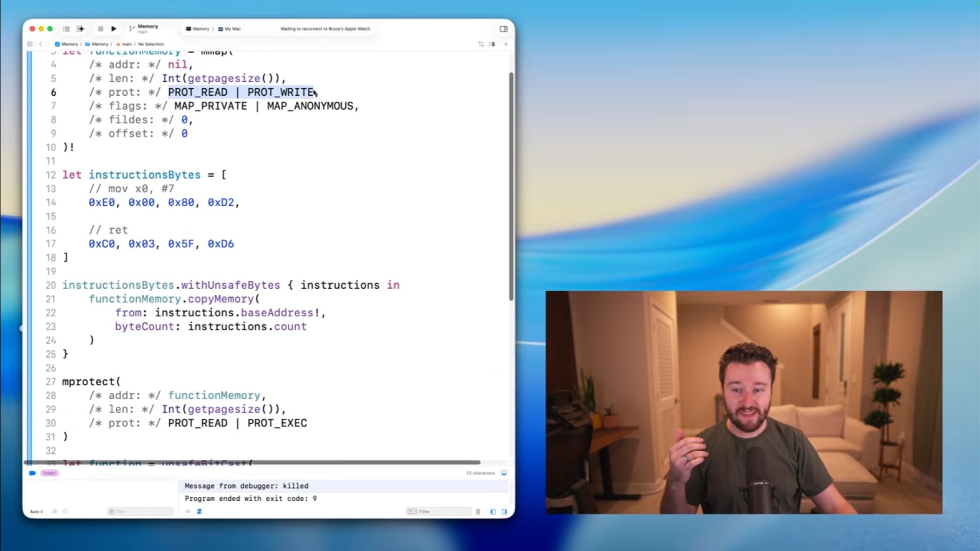Open the Auto variables scope selector
980x551 pixels.
coord(36,512)
